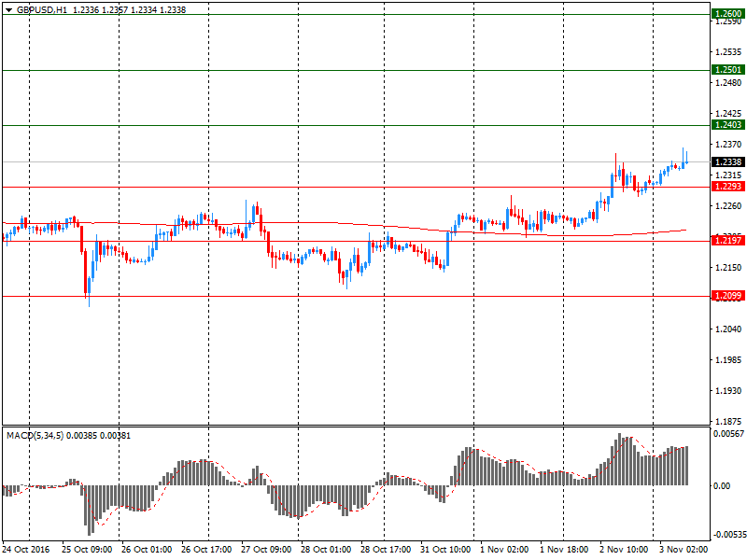The height and width of the screenshot is (560, 747).
Task: Click the 1.2040 price scale value
Action: 728,329
